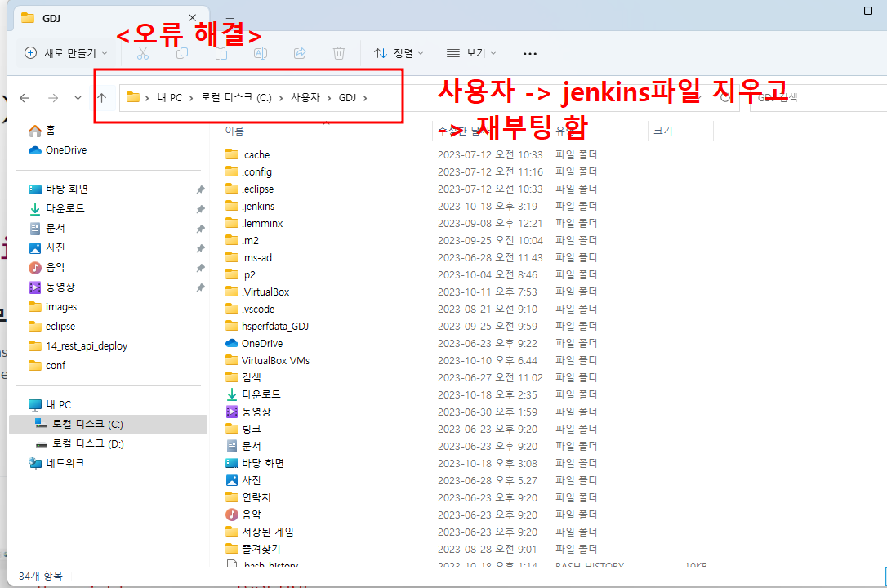Expand chevron after 내 PC in address bar
Screen dimensions: 887x588
(x=191, y=98)
